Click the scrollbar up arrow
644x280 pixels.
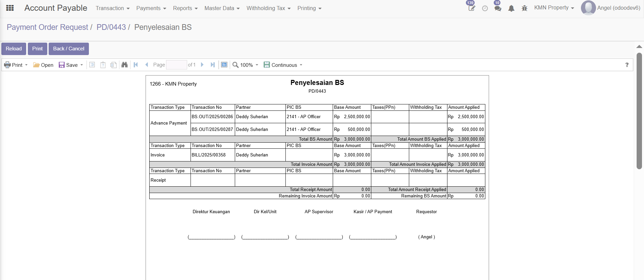pos(639,47)
